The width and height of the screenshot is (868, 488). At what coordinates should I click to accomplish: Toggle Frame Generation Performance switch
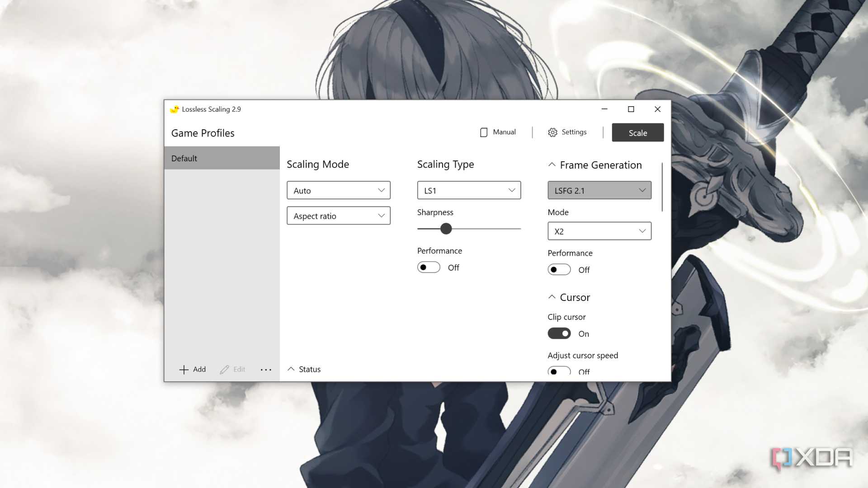point(559,270)
